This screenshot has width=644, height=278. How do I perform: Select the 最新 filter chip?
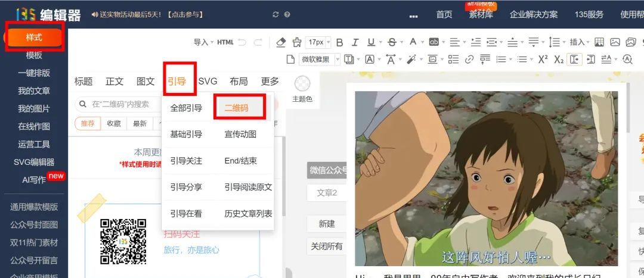point(140,123)
